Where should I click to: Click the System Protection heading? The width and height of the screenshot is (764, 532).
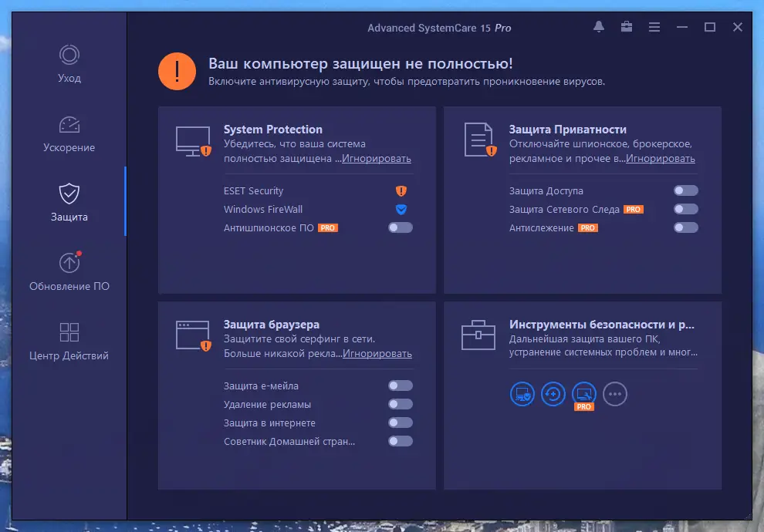pyautogui.click(x=273, y=130)
